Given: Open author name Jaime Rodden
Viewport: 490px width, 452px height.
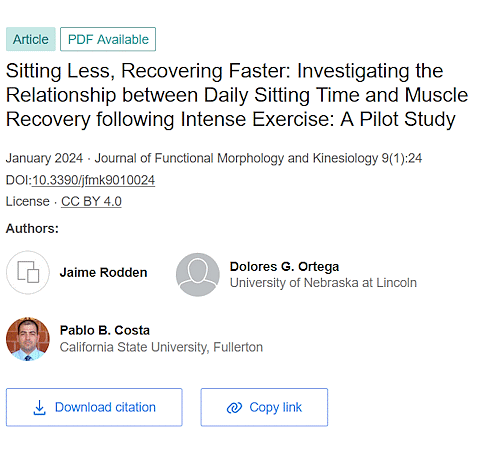Looking at the screenshot, I should 103,272.
